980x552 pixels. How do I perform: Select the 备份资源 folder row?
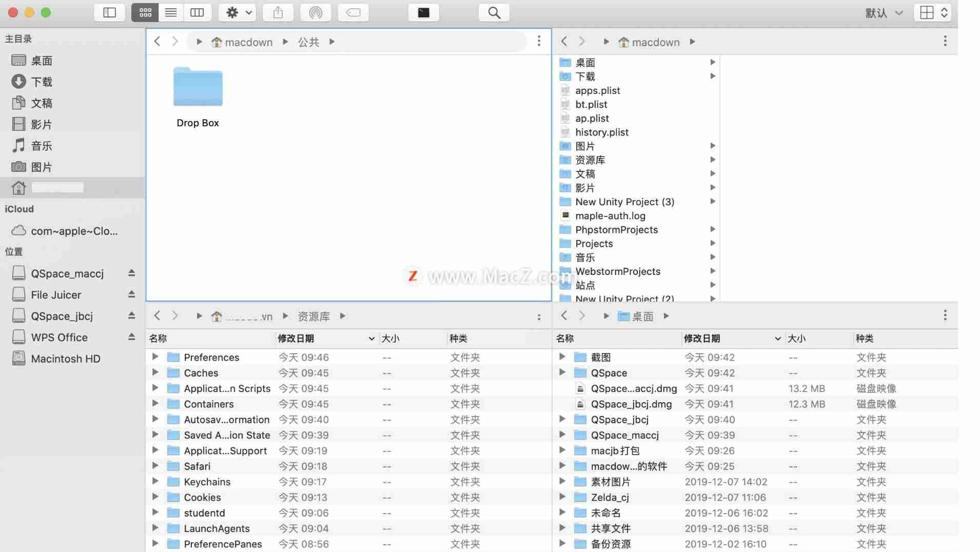(x=755, y=544)
